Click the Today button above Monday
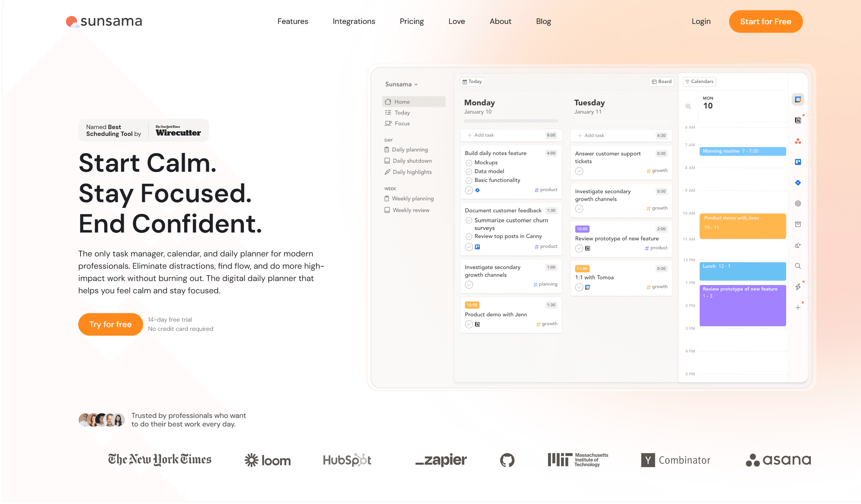 pos(472,82)
